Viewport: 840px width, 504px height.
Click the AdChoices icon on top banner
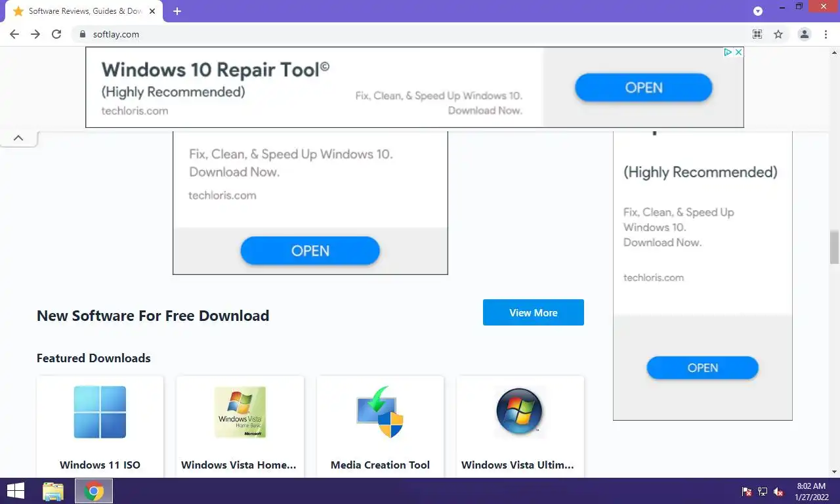728,52
